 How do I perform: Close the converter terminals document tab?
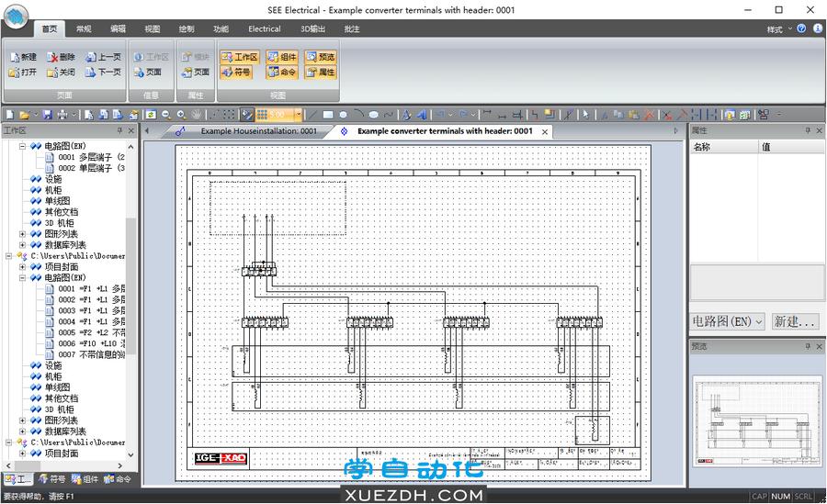point(545,132)
